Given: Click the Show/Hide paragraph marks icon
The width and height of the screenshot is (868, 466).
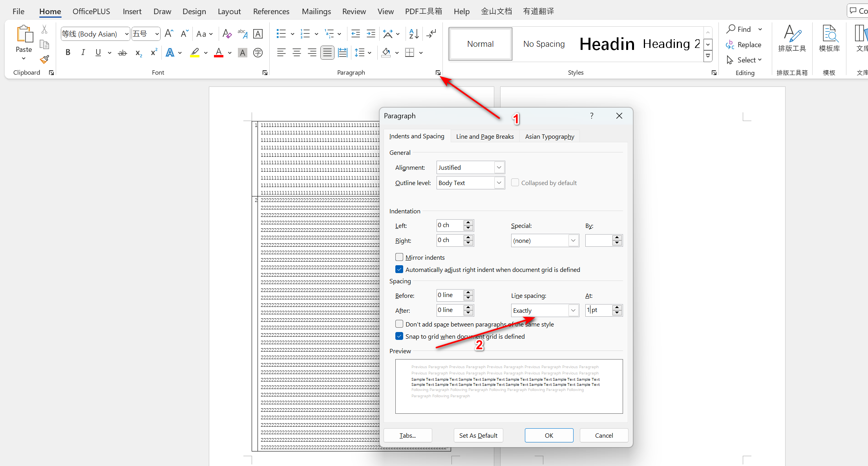Looking at the screenshot, I should tap(431, 34).
